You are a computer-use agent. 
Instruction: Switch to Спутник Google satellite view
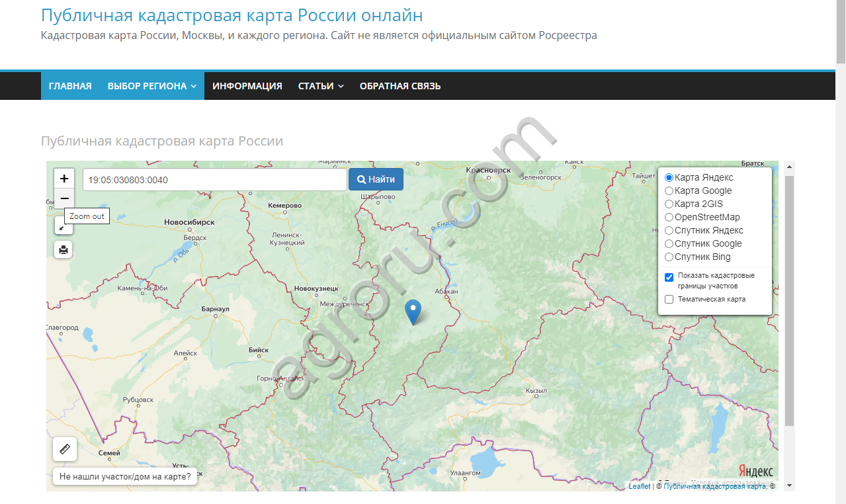coord(669,243)
